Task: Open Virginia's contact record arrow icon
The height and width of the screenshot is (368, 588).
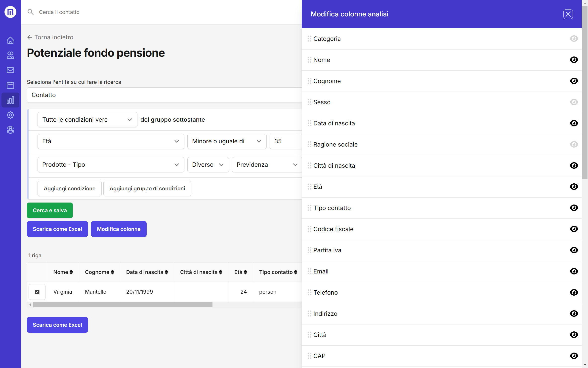Action: point(37,292)
